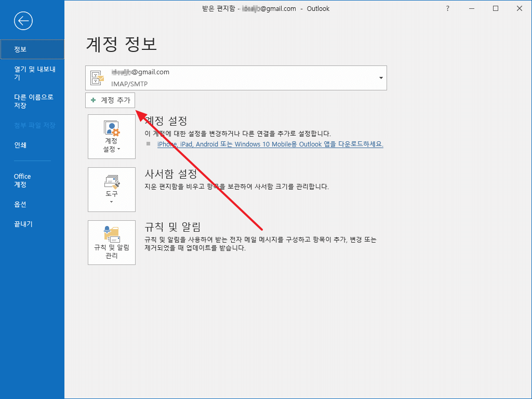Image resolution: width=532 pixels, height=399 pixels.
Task: Click the 사서함 설정 heading text
Action: click(170, 174)
